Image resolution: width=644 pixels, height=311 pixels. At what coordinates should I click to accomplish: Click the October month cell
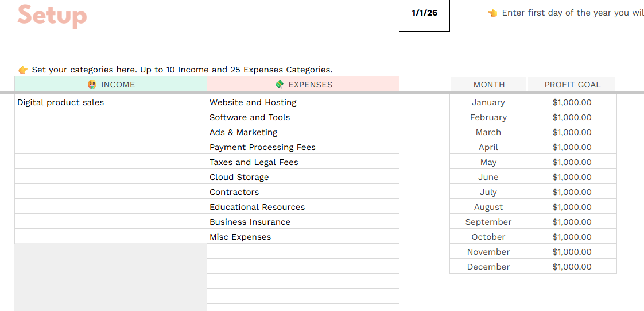[488, 236]
